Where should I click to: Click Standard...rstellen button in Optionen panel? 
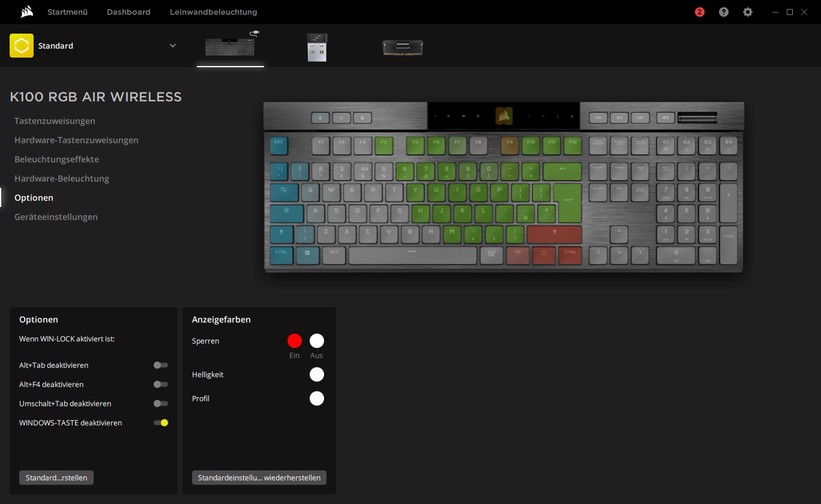click(x=56, y=478)
